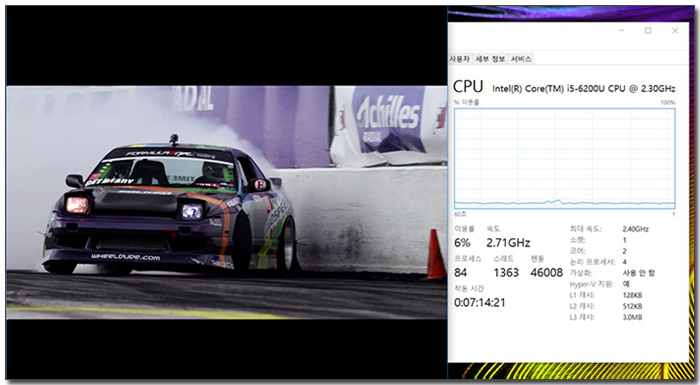Click the CPU usage graph
This screenshot has height=385, width=700.
coord(564,159)
